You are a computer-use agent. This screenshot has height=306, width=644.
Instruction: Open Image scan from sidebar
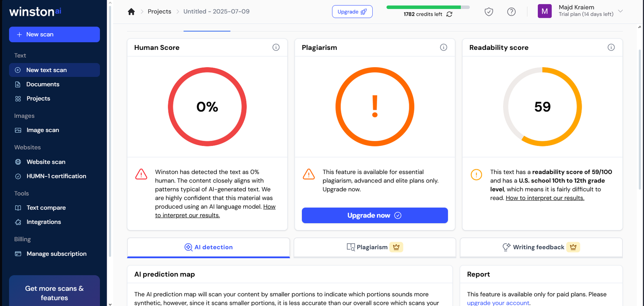(x=43, y=130)
